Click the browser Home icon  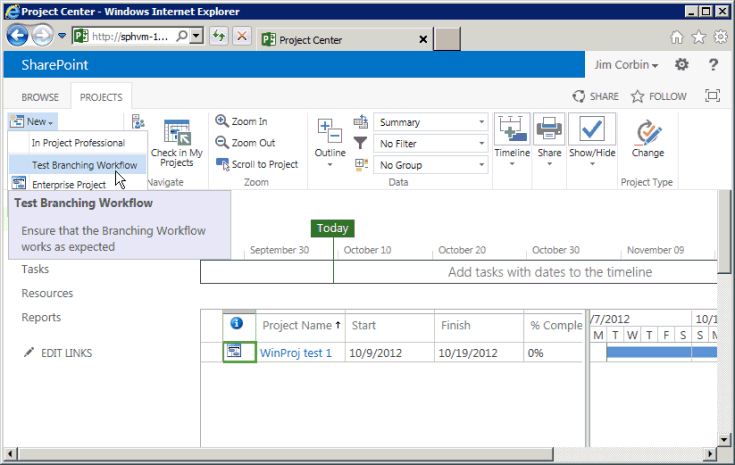coord(676,37)
